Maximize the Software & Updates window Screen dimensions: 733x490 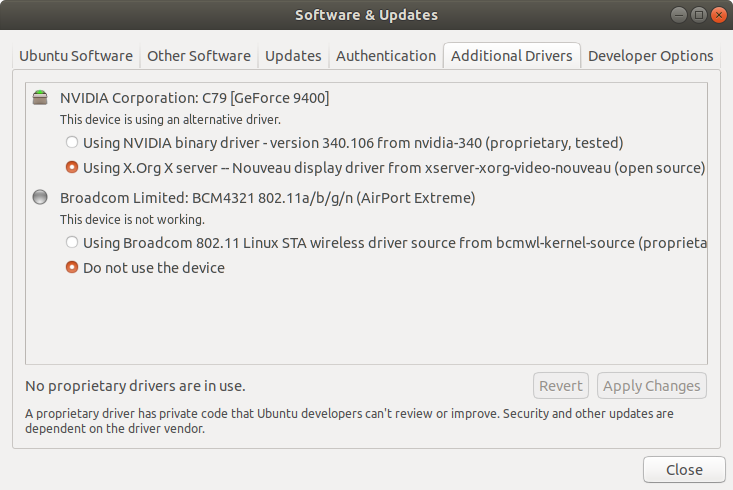click(x=699, y=15)
